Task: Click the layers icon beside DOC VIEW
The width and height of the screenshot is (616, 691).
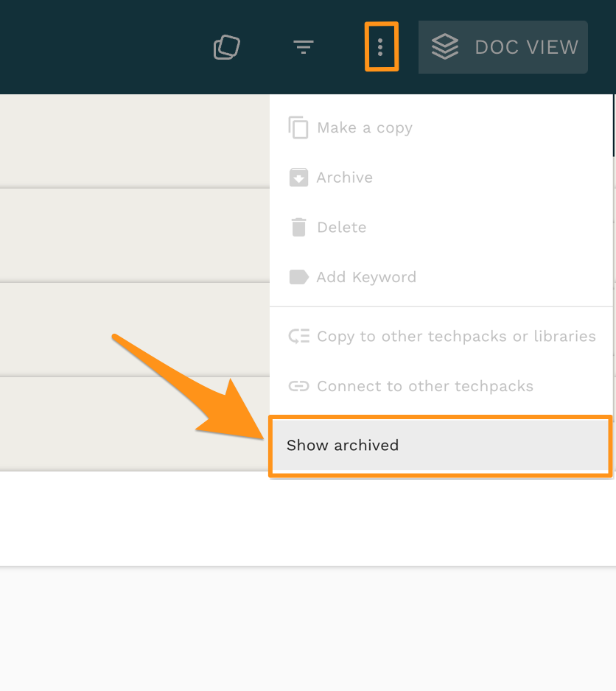Action: (x=445, y=46)
